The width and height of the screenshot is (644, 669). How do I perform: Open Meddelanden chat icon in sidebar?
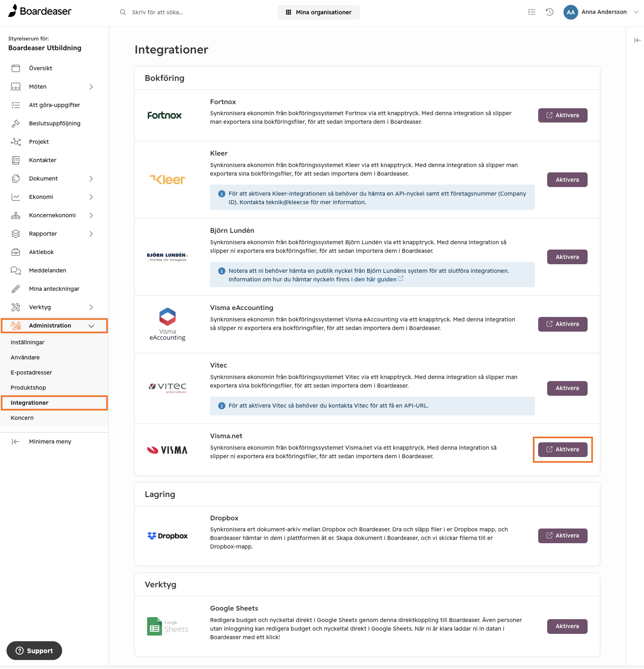click(16, 270)
